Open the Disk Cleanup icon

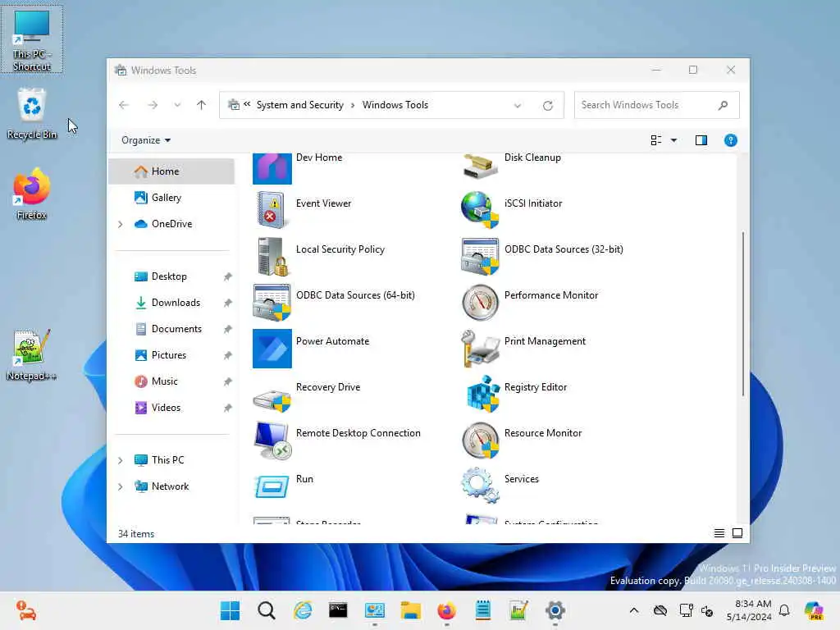[x=480, y=167]
